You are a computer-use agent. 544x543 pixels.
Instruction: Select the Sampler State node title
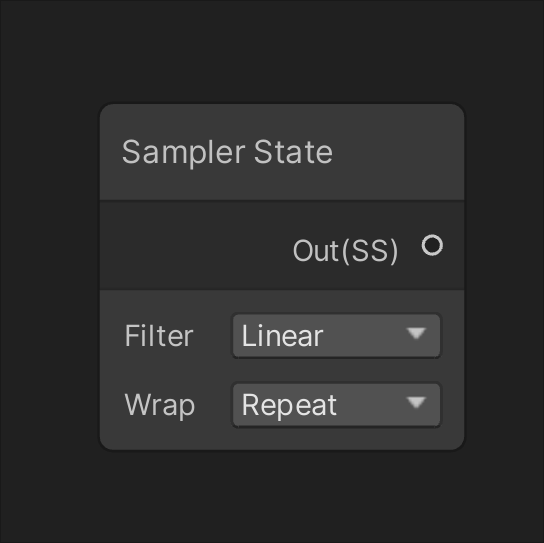(227, 152)
